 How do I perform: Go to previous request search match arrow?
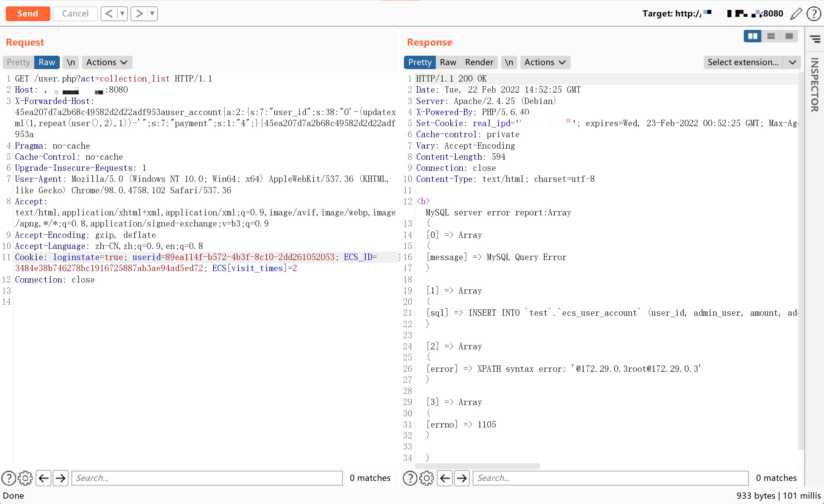pyautogui.click(x=44, y=478)
